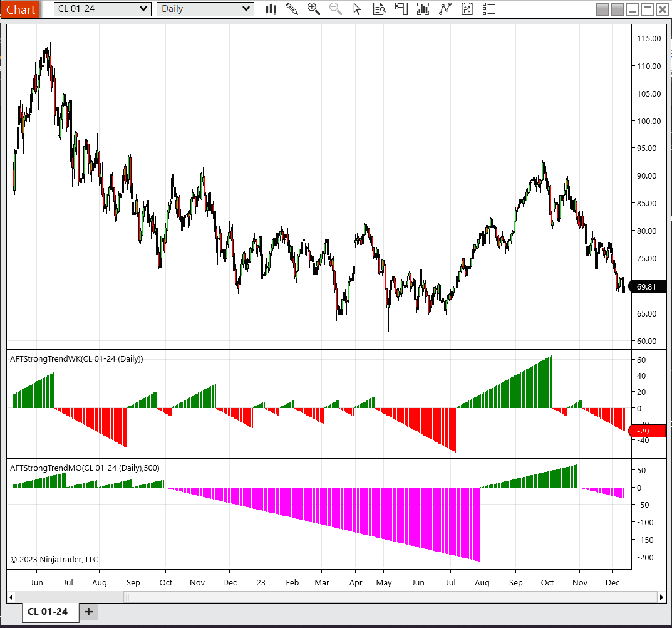Open the Daily interval dropdown
Screen dimensions: 672x628
(205, 9)
